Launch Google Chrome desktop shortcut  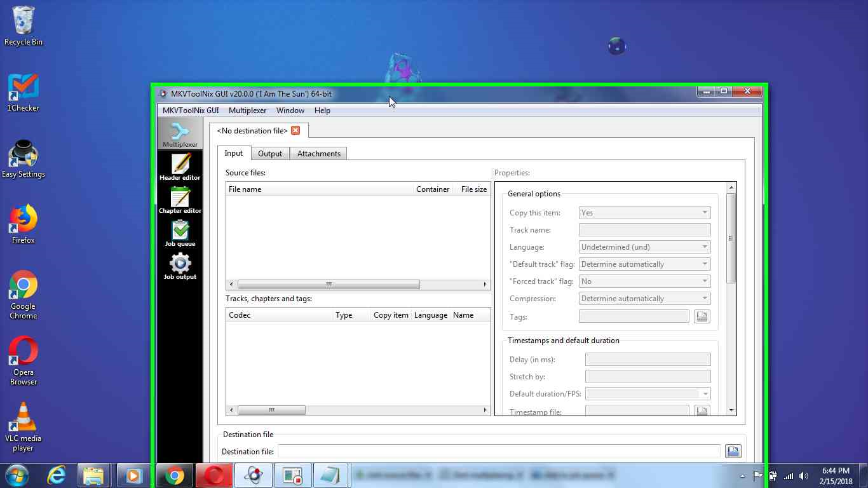point(24,295)
